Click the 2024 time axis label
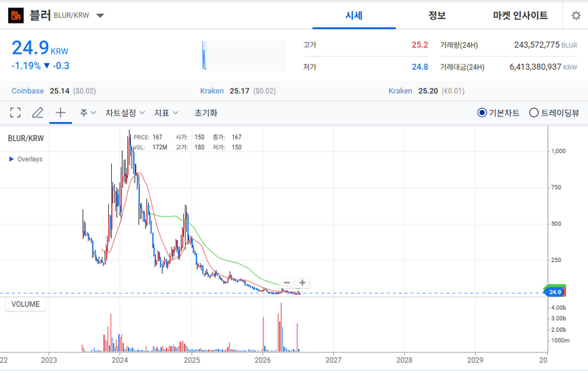Image resolution: width=588 pixels, height=371 pixels. pyautogui.click(x=120, y=360)
